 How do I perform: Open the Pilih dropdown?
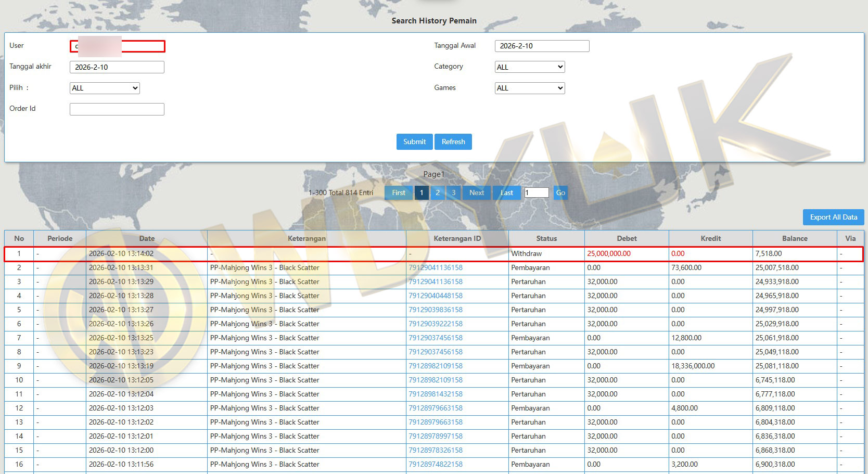(105, 88)
